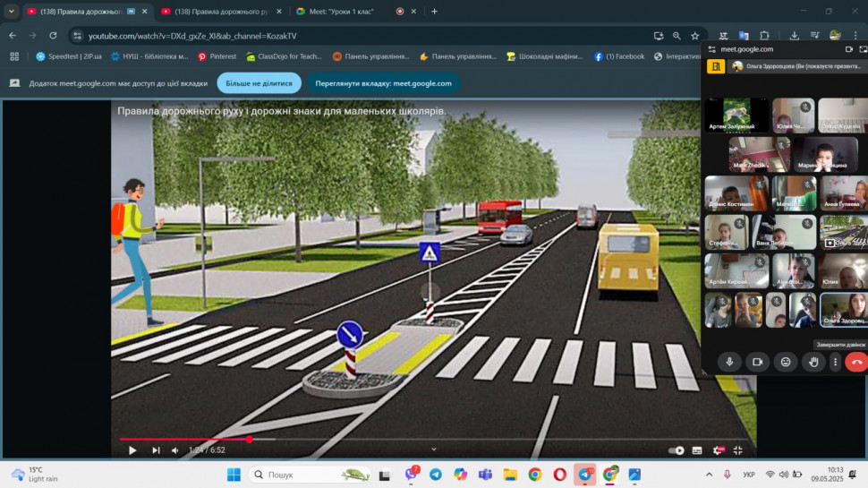868x488 pixels.
Task: Click 'Переглянути вкладку: meet.google.com' button
Action: [383, 83]
